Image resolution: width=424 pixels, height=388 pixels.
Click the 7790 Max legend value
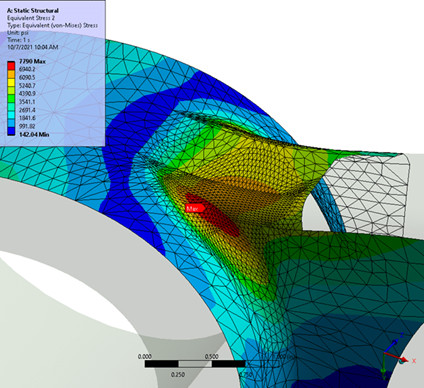pyautogui.click(x=32, y=61)
